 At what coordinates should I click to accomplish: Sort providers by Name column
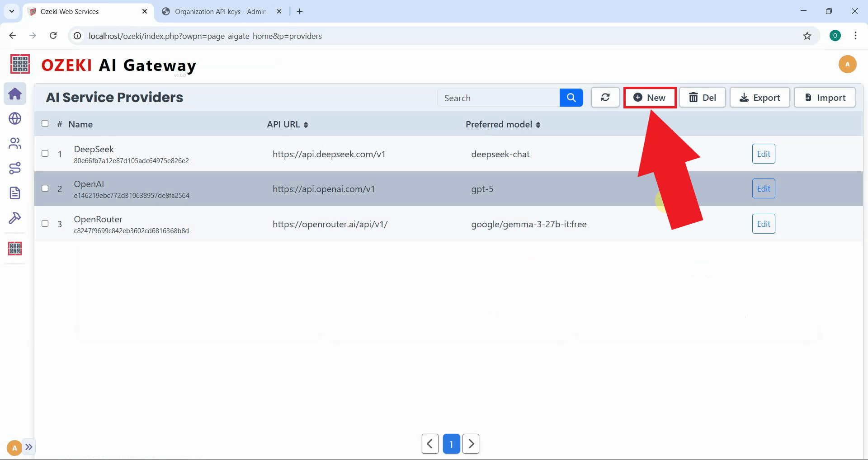coord(80,124)
